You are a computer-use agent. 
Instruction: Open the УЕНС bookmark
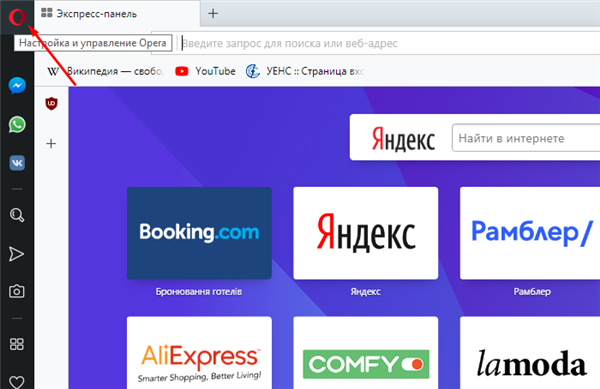305,71
